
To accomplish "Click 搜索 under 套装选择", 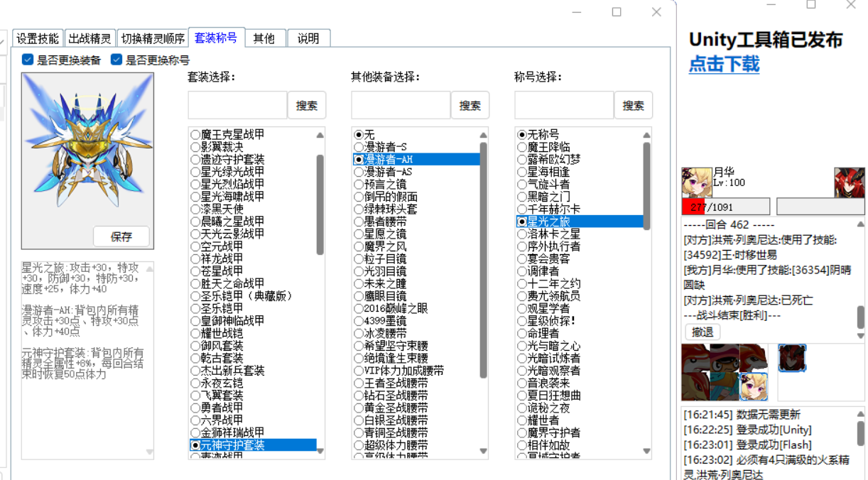I will click(x=307, y=104).
